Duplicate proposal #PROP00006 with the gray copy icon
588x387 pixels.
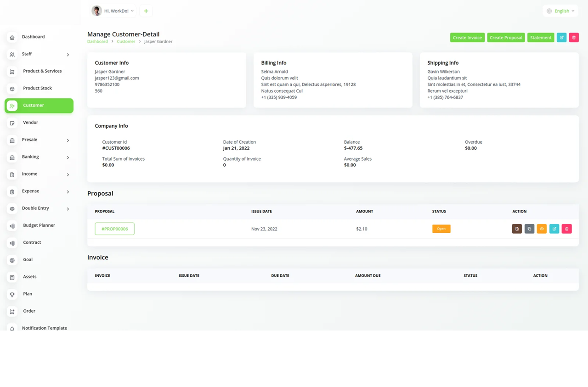529,229
